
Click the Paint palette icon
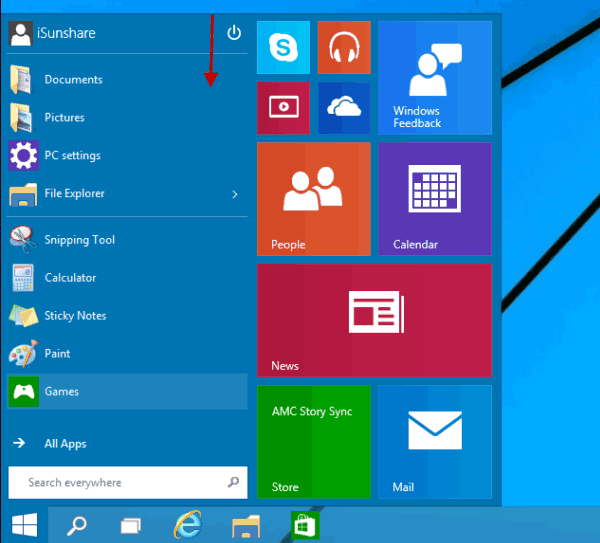click(23, 354)
